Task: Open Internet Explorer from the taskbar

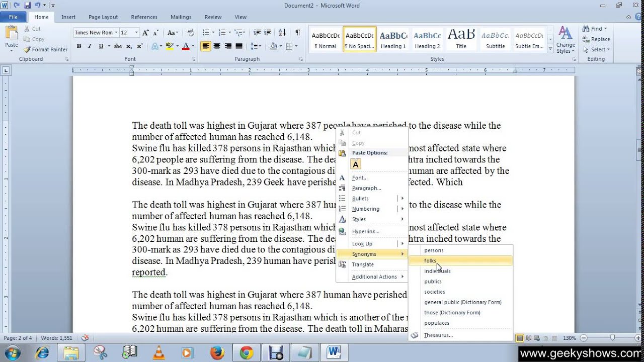Action: click(42, 352)
